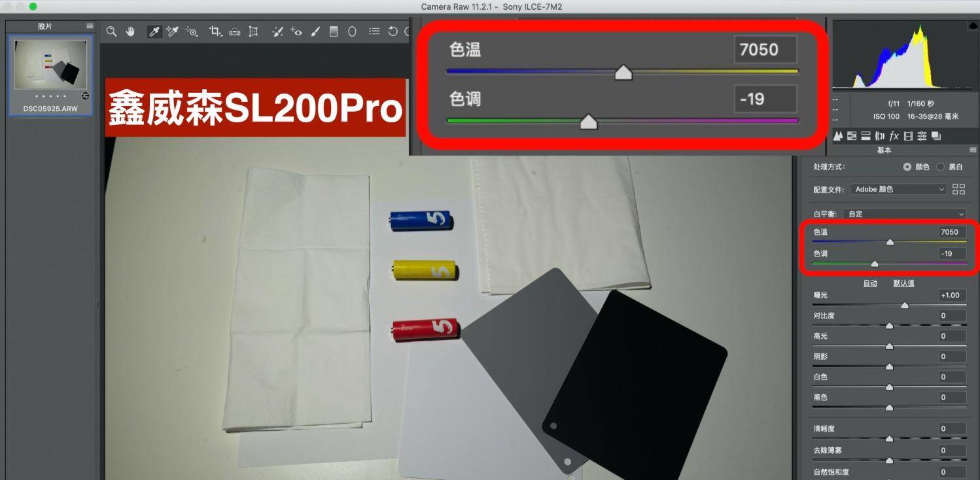980x480 pixels.
Task: Select the Adjustment Brush tool
Action: pos(315,31)
